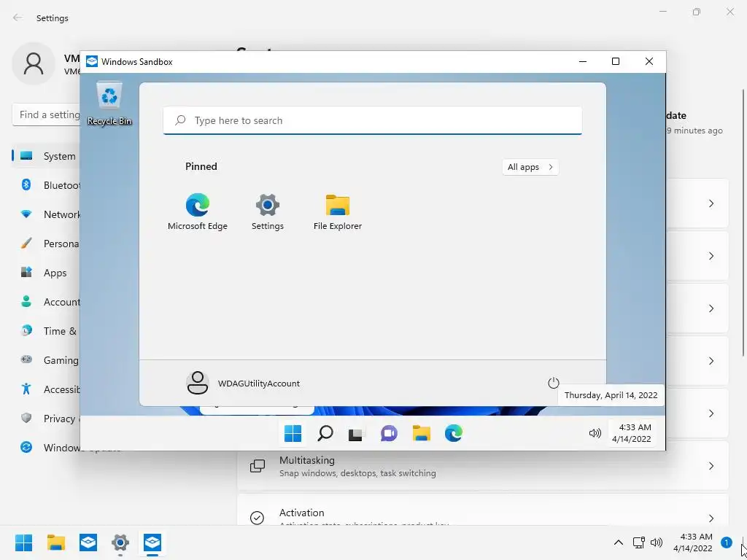747x560 pixels.
Task: Click All apps in the Start menu
Action: point(530,167)
